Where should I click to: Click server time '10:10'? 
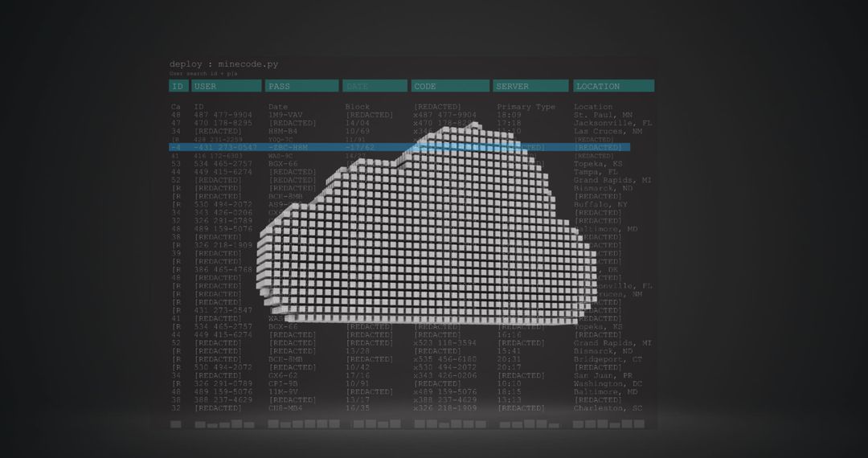(x=509, y=384)
